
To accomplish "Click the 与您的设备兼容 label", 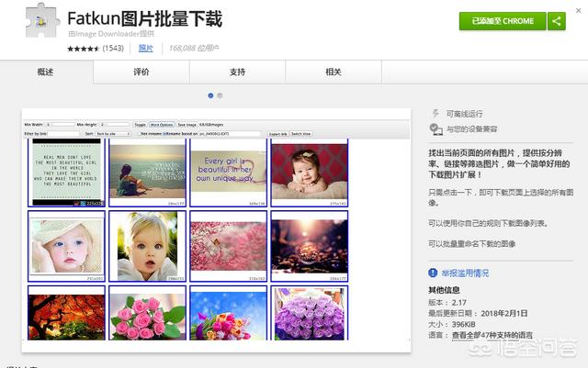I will [471, 129].
